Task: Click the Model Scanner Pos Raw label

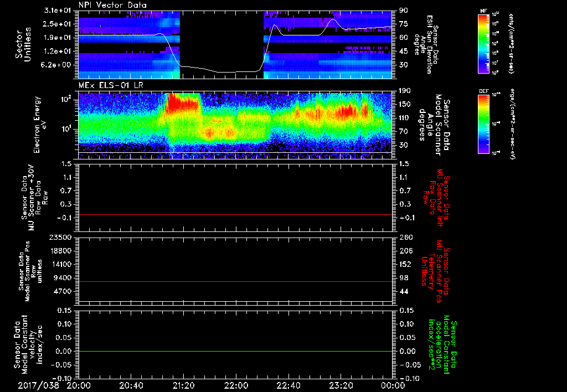Action: point(30,271)
